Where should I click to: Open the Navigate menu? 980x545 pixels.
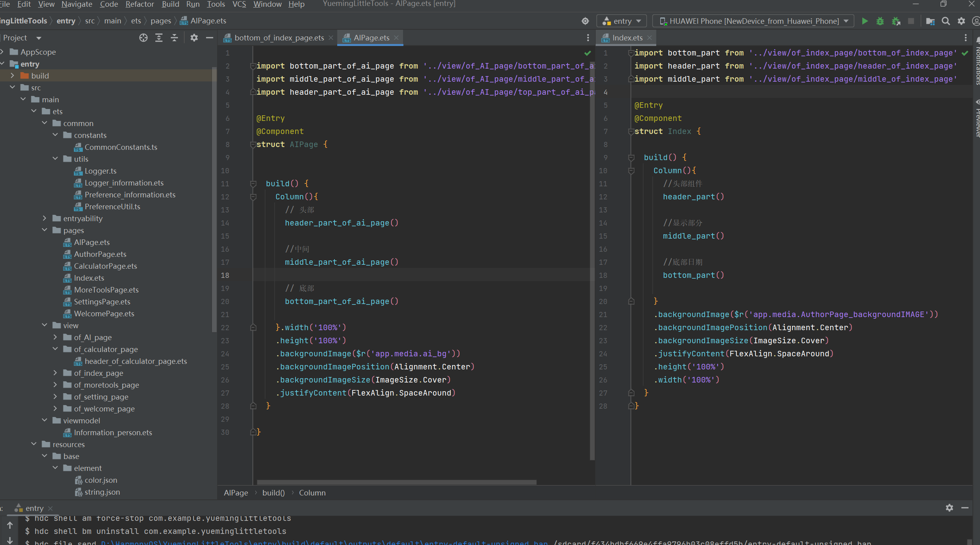coord(77,4)
